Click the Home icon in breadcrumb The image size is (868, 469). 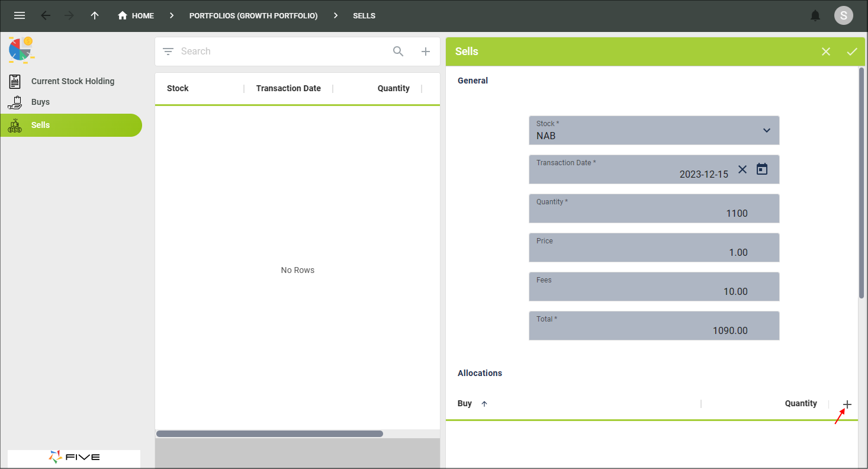[x=123, y=16]
